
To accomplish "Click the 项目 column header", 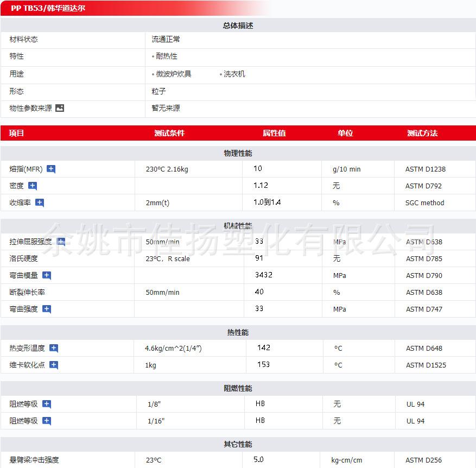I will [x=16, y=133].
